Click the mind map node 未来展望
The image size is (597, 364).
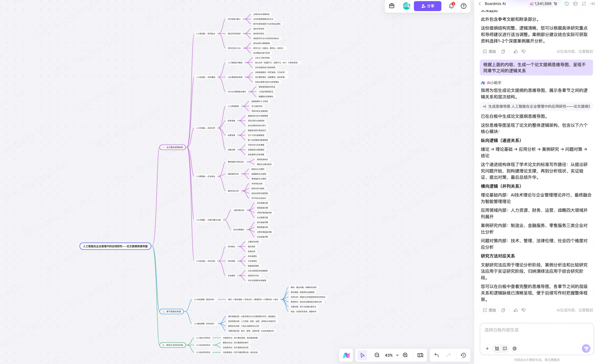(231, 276)
